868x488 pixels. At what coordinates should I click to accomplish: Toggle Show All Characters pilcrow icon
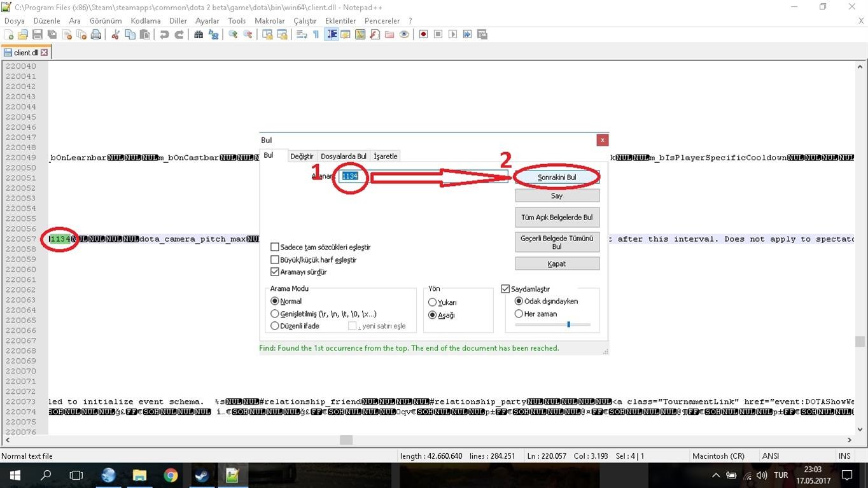point(316,34)
